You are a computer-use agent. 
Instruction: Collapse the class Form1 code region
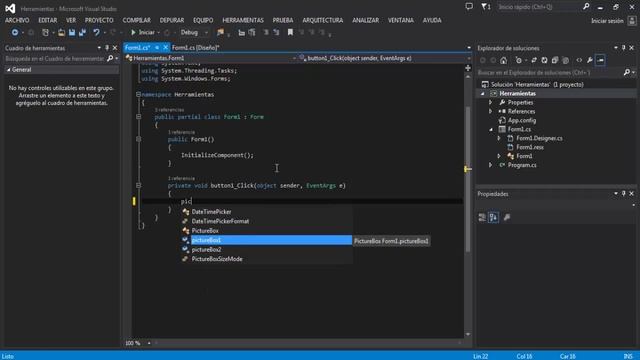138,117
